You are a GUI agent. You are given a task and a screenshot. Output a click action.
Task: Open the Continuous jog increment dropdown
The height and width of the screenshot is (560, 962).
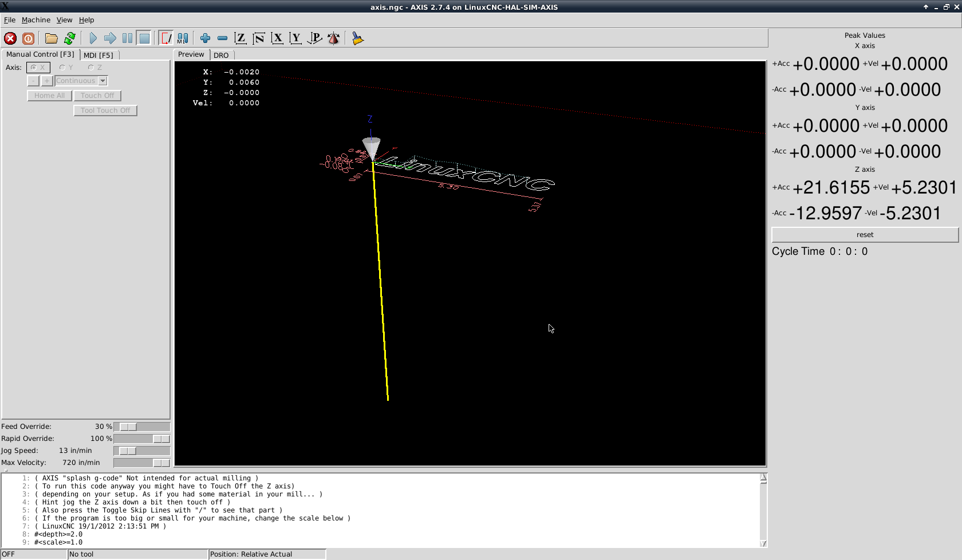(x=81, y=81)
